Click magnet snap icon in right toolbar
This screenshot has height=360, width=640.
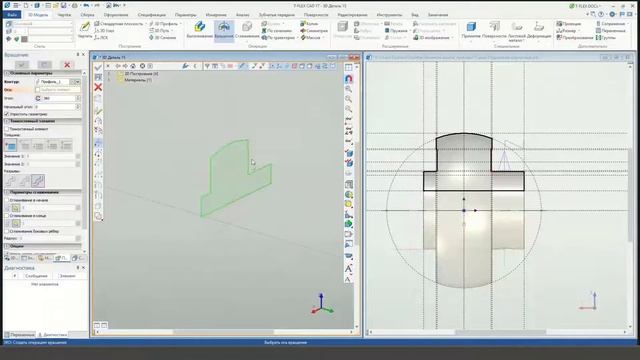click(349, 78)
